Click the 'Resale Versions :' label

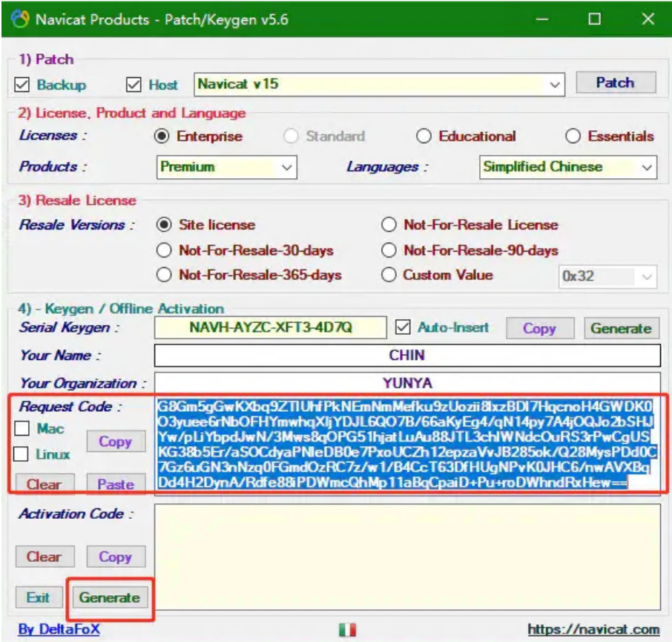(x=76, y=225)
